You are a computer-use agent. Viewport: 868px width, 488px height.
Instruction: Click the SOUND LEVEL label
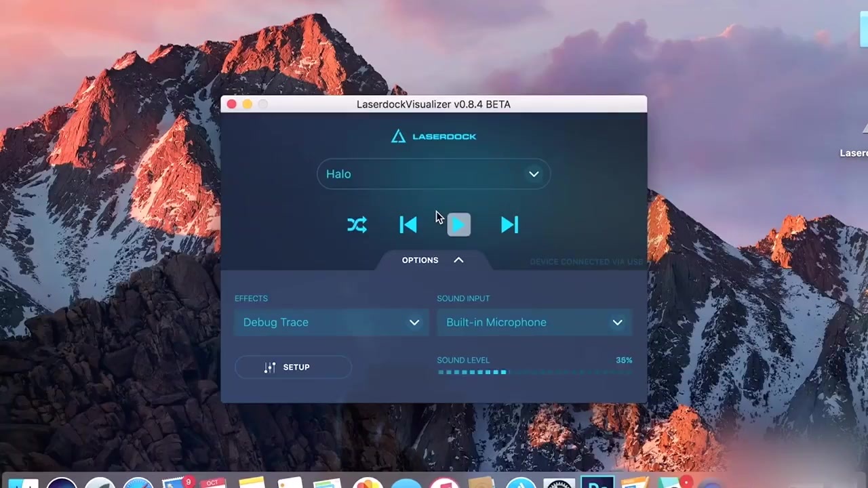[463, 361]
